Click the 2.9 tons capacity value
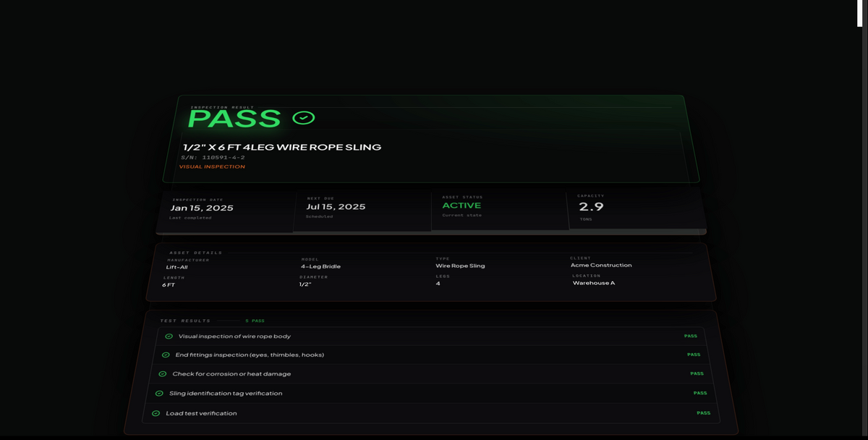868x440 pixels. 591,207
